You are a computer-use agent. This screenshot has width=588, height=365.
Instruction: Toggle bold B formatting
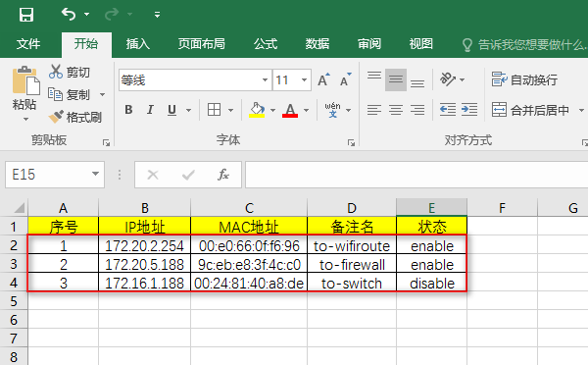point(128,110)
